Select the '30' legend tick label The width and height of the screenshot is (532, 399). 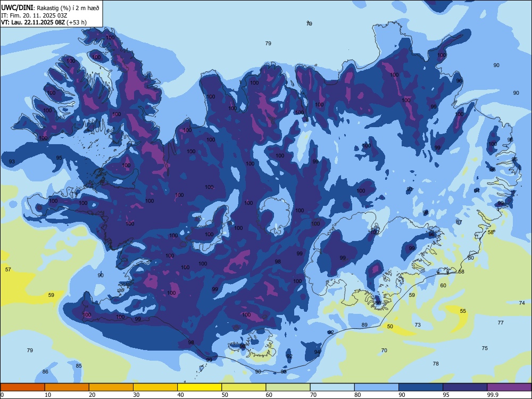point(136,395)
